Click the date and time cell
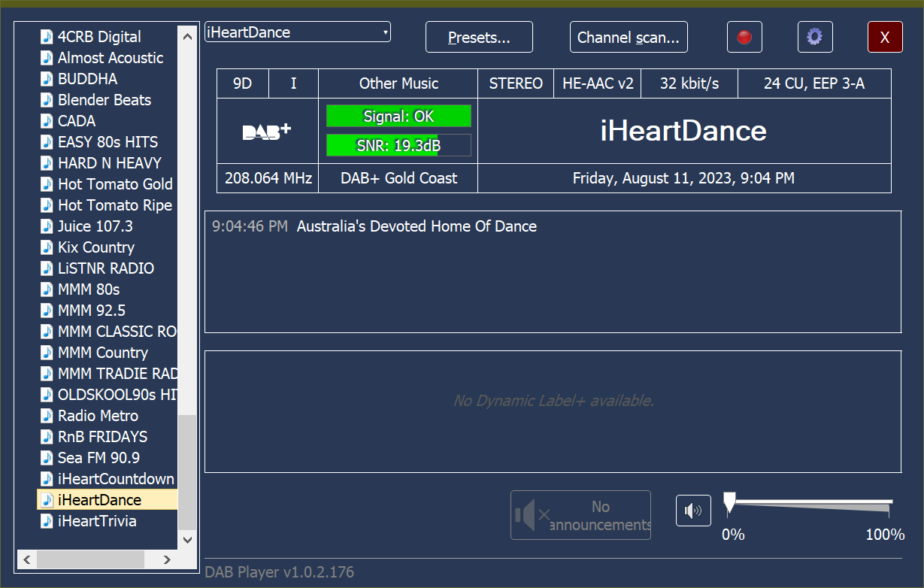Viewport: 924px width, 588px height. (684, 178)
